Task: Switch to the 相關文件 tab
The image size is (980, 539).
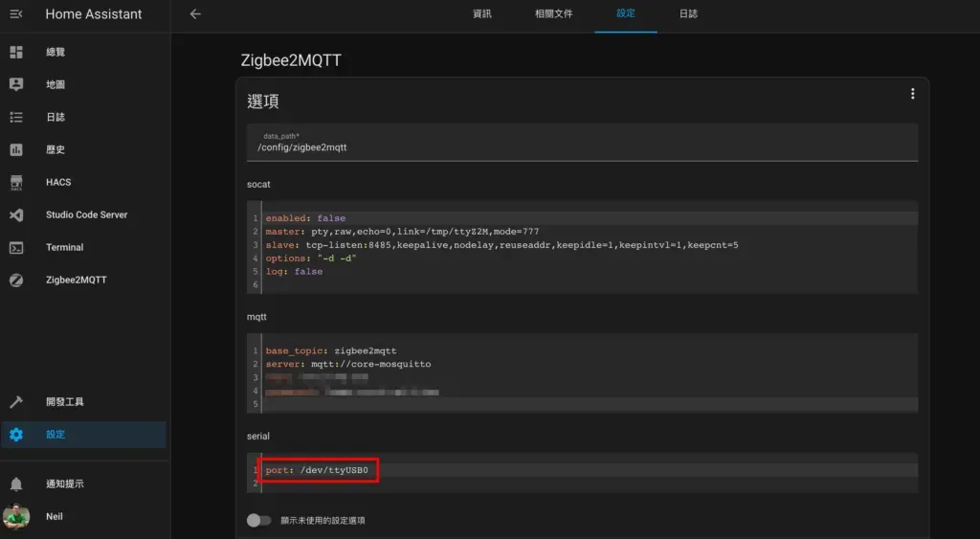Action: pyautogui.click(x=554, y=14)
